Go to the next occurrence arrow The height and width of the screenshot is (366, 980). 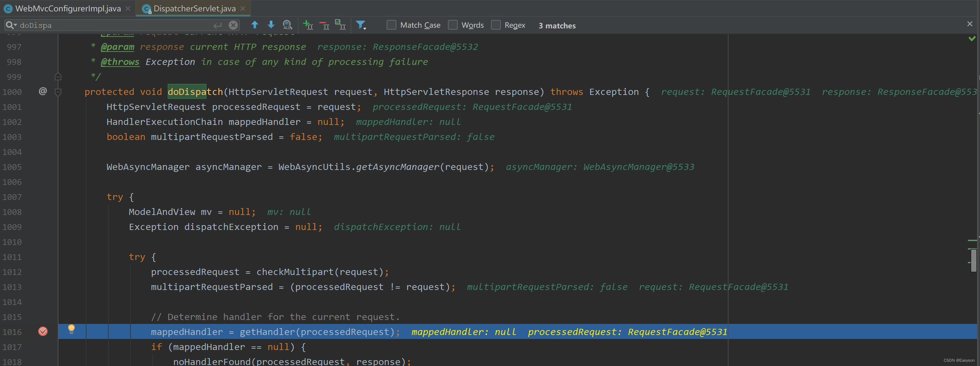pos(271,25)
